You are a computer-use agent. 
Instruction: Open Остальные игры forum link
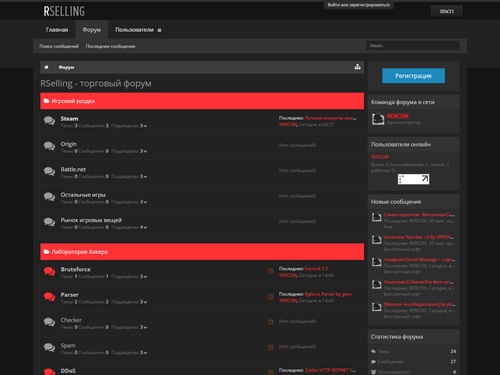[83, 195]
